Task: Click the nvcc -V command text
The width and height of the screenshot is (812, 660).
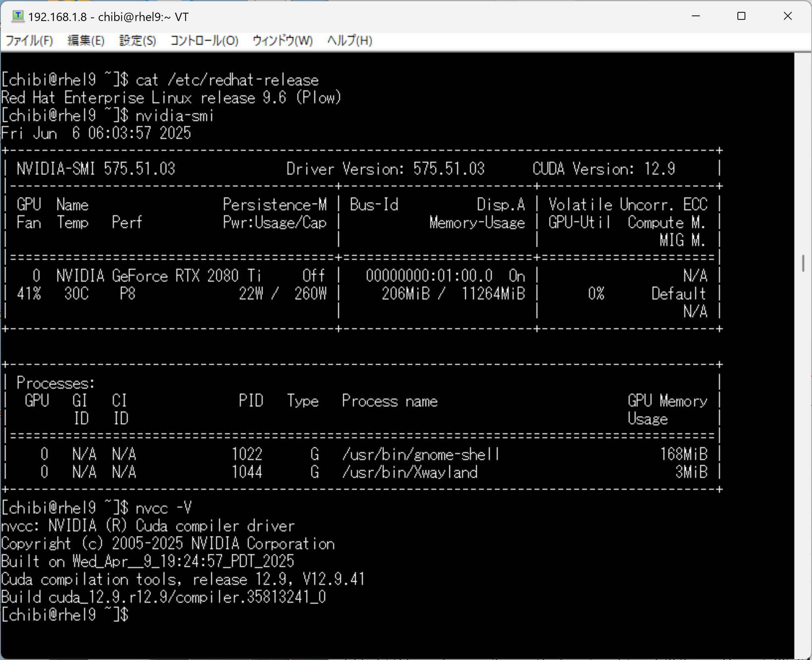Action: pos(163,508)
